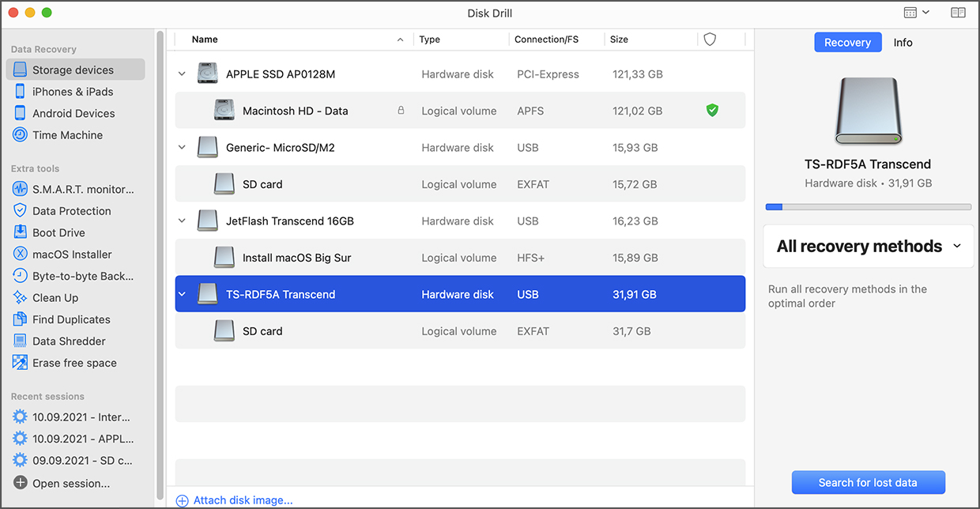The height and width of the screenshot is (509, 980).
Task: Open Clean Up sparkle icon
Action: pos(20,298)
